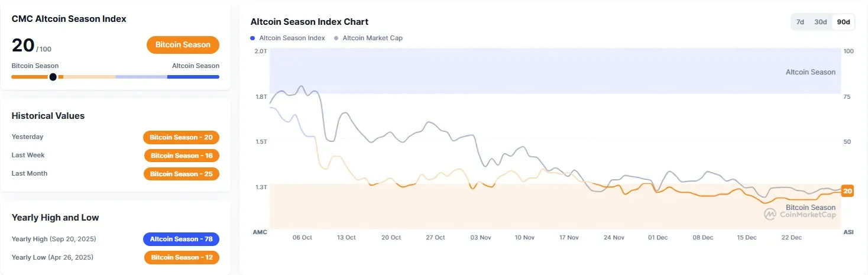868x275 pixels.
Task: Click the "24 Nov" date on chart axis
Action: pos(614,237)
